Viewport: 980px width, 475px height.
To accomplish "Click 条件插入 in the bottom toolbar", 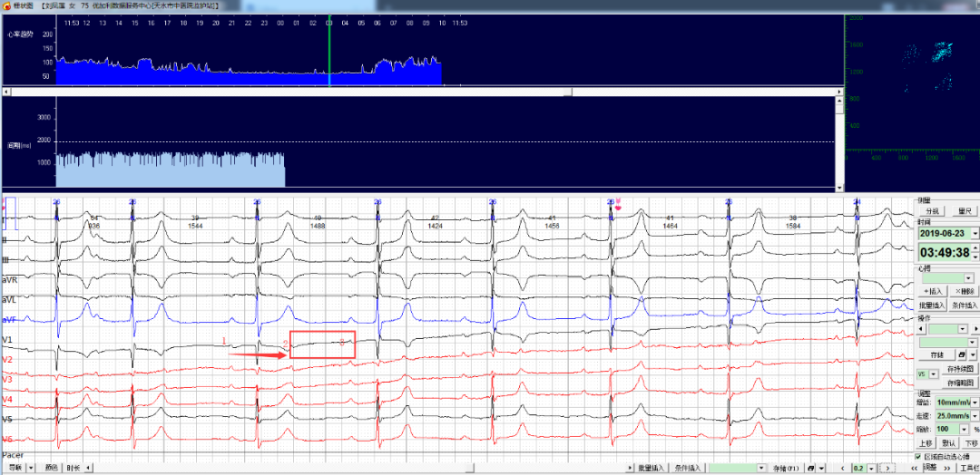I will (688, 468).
